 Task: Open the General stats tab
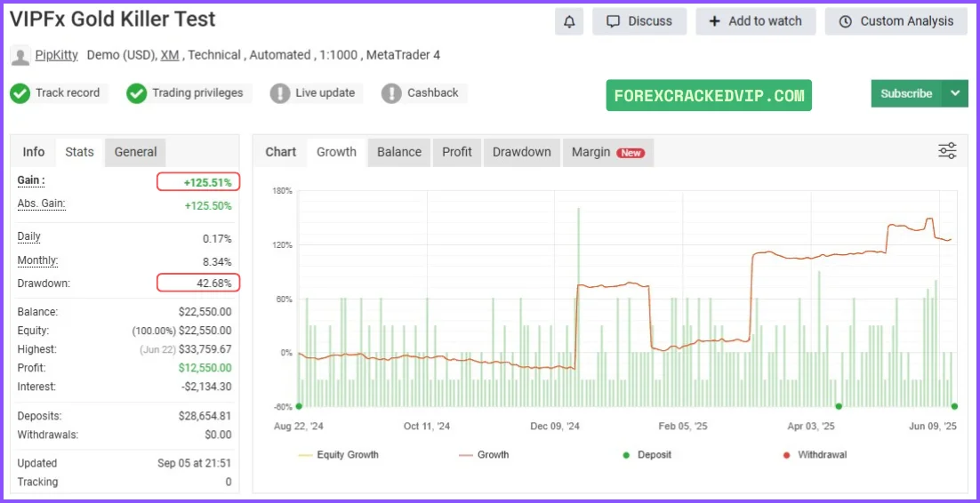pos(135,152)
